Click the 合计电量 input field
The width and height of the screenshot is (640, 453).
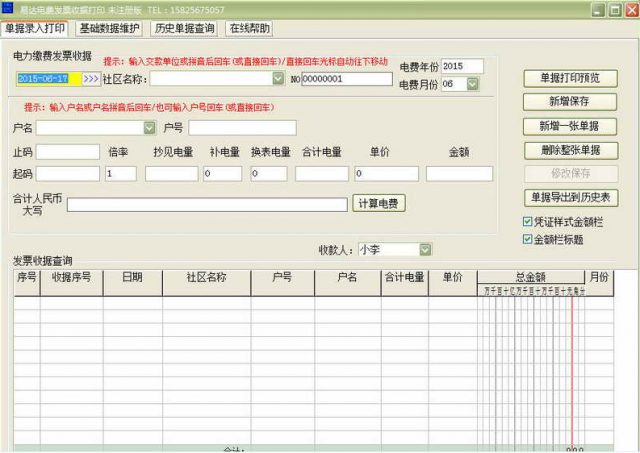click(322, 174)
